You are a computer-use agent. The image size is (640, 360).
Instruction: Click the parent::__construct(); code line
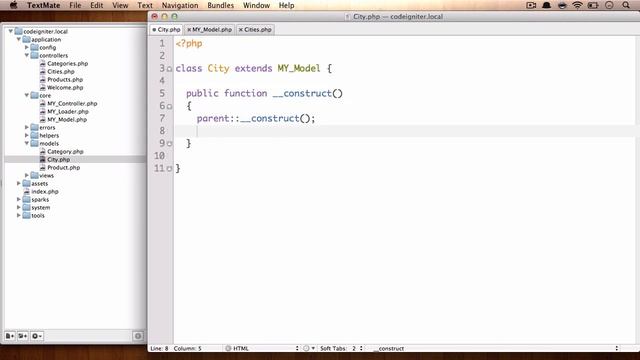[x=256, y=118]
